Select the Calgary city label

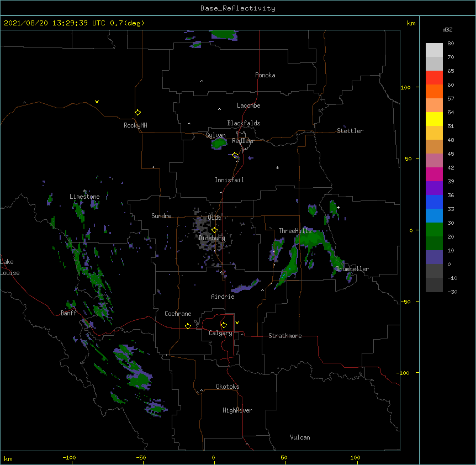pos(220,333)
